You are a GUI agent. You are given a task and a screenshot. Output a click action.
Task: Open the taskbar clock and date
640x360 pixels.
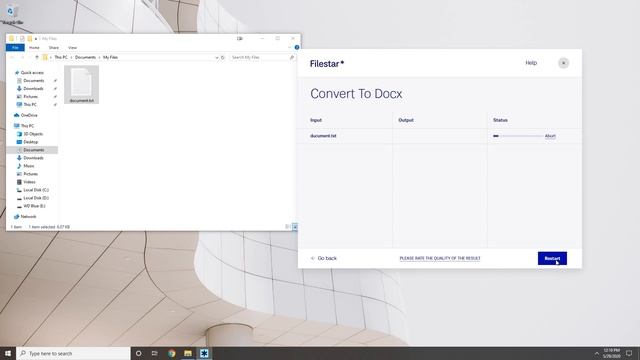click(611, 353)
